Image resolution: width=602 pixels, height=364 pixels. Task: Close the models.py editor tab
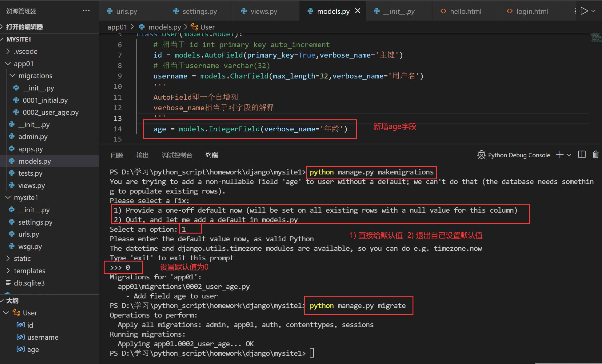pyautogui.click(x=358, y=11)
